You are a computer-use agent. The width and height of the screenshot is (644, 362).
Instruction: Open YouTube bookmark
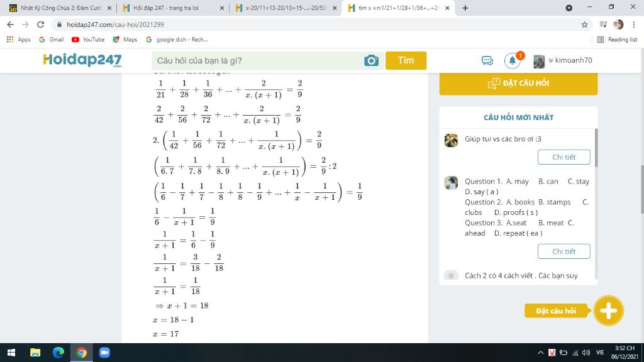pos(88,40)
